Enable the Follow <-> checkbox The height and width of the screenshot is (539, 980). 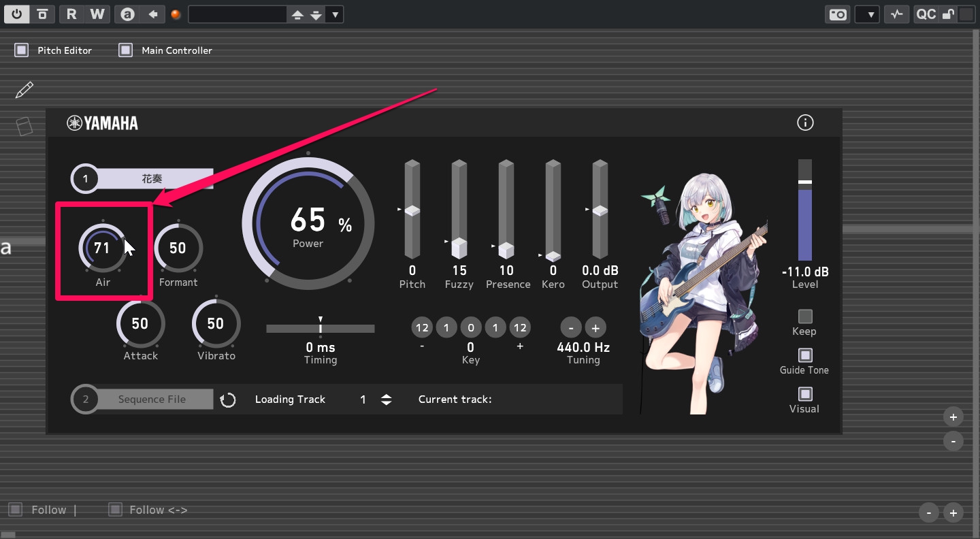(116, 510)
